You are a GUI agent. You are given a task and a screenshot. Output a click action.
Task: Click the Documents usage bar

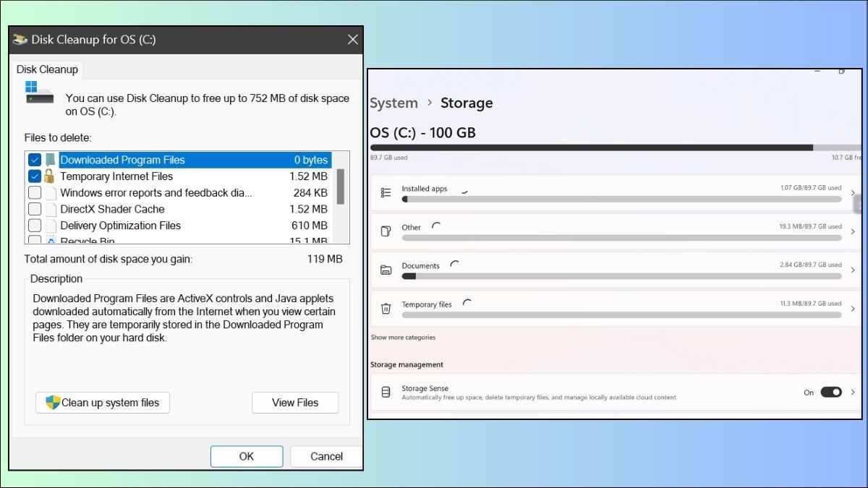pos(621,276)
